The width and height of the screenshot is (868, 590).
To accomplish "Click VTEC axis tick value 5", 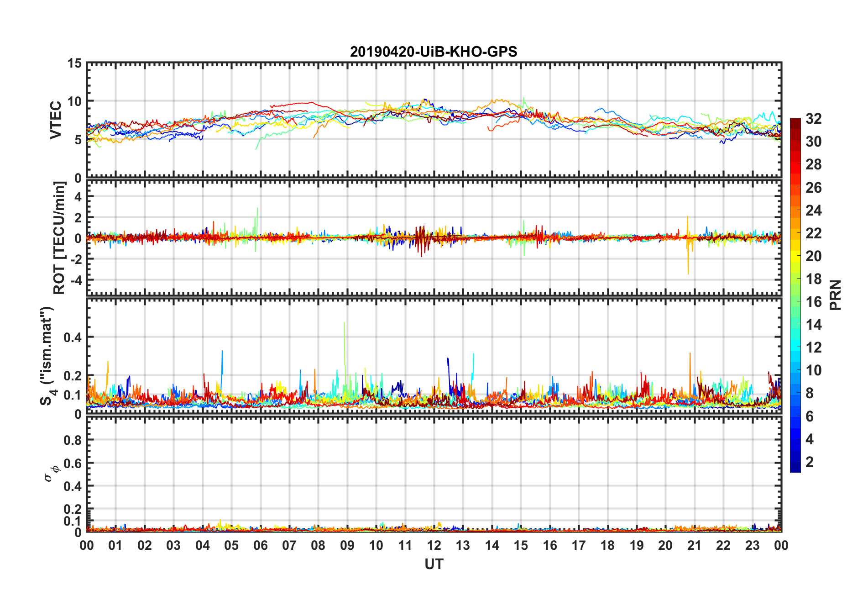I will point(78,140).
